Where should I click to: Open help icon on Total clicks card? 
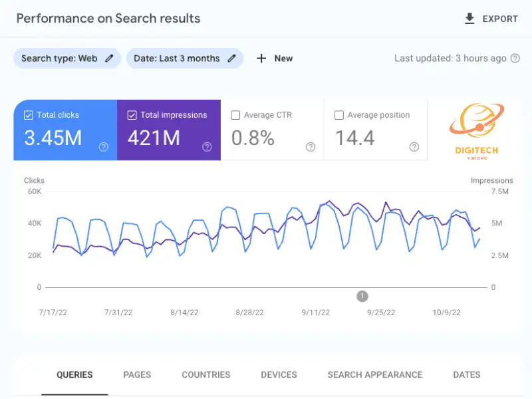[104, 147]
